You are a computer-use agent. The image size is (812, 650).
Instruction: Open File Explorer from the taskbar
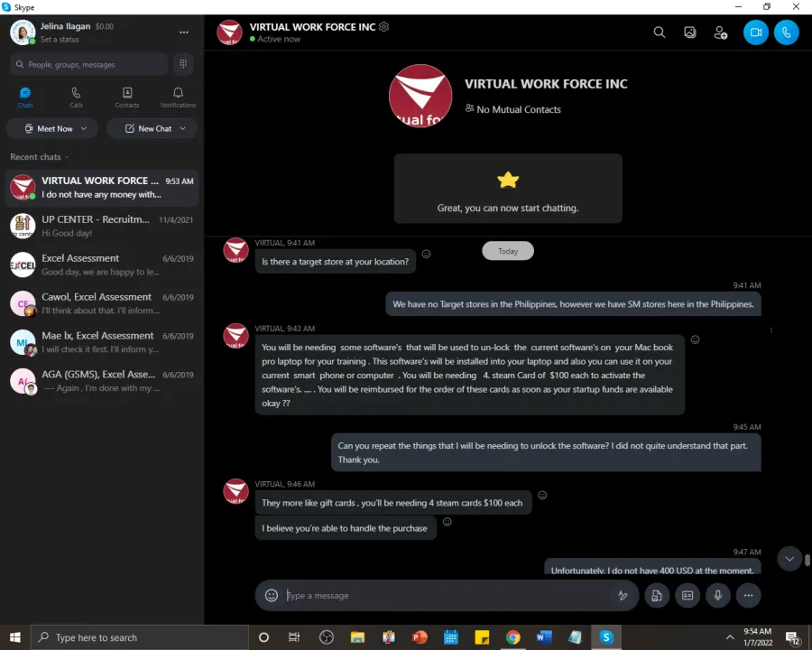357,637
